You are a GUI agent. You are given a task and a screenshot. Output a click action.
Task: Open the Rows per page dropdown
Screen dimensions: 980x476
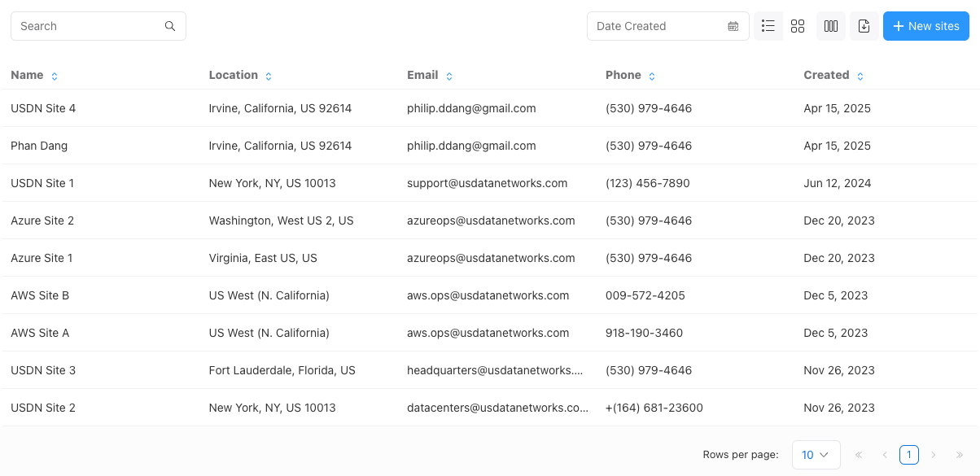[816, 454]
